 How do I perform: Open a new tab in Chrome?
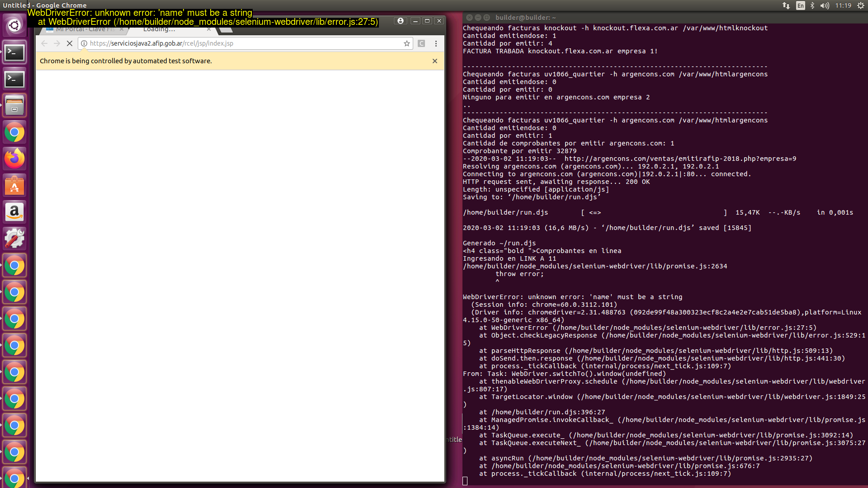pyautogui.click(x=226, y=30)
